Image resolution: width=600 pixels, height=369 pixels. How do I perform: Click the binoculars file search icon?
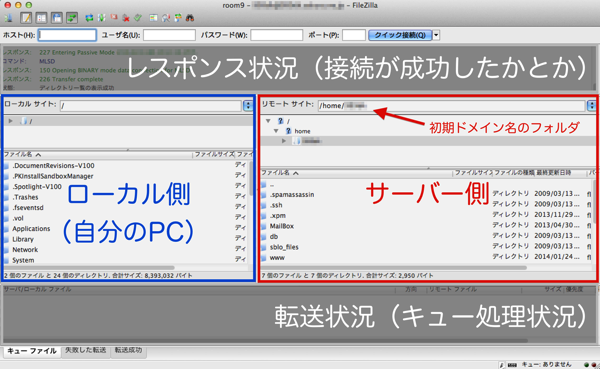190,18
